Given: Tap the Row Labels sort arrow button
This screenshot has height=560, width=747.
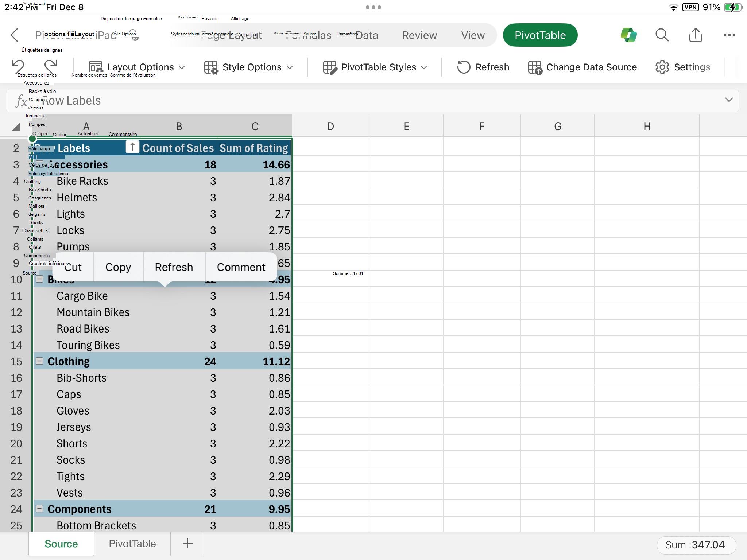Looking at the screenshot, I should pos(132,147).
